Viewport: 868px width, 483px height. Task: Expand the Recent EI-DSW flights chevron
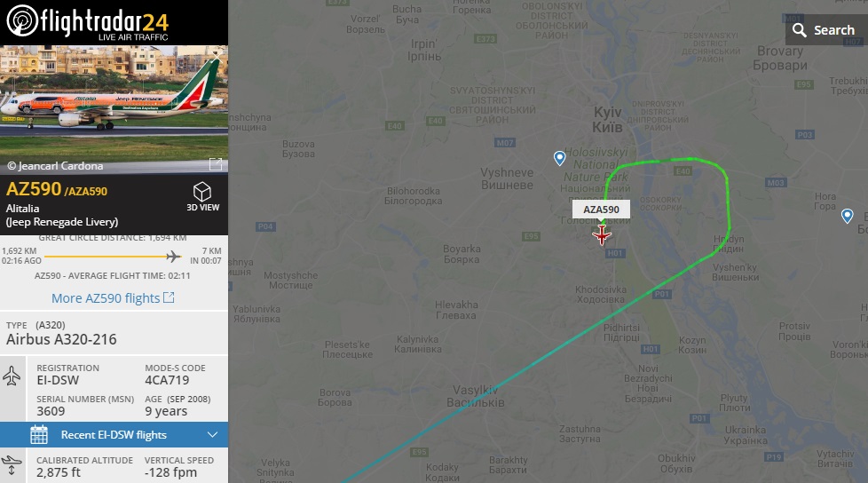pos(213,435)
